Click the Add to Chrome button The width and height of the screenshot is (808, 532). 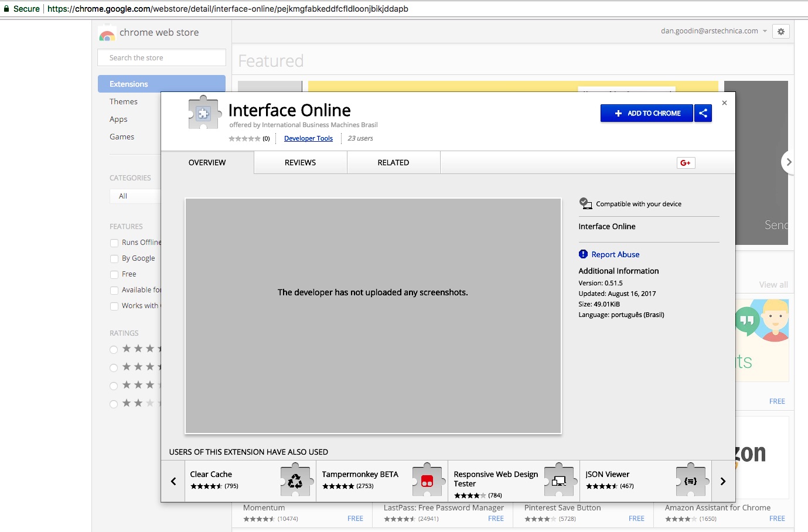(x=647, y=113)
